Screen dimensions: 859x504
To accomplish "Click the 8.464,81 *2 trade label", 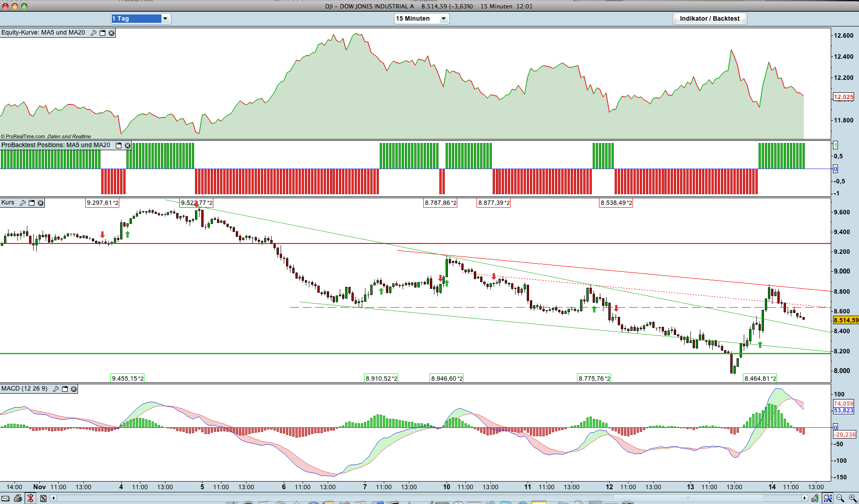I will (760, 378).
